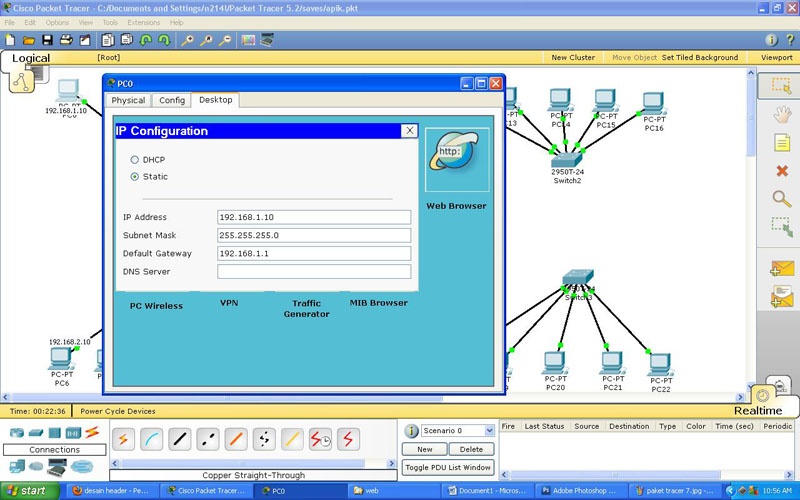
Task: Select Wireless Devices category
Action: pos(73,433)
